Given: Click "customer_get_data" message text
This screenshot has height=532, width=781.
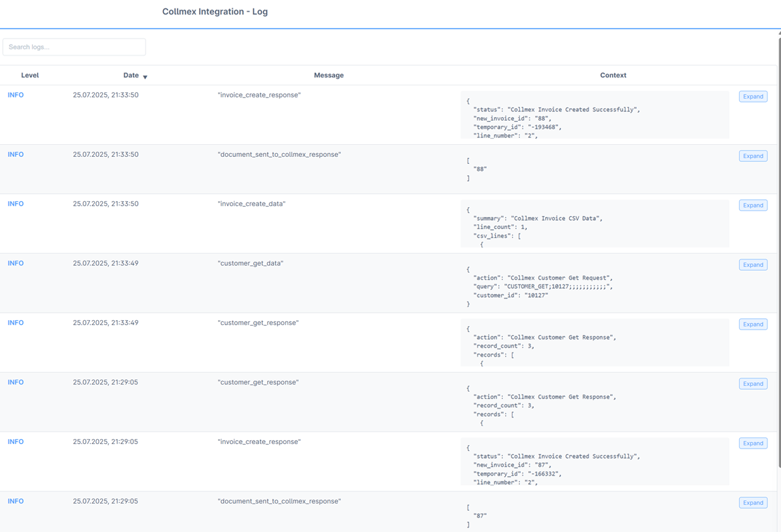Looking at the screenshot, I should 250,263.
